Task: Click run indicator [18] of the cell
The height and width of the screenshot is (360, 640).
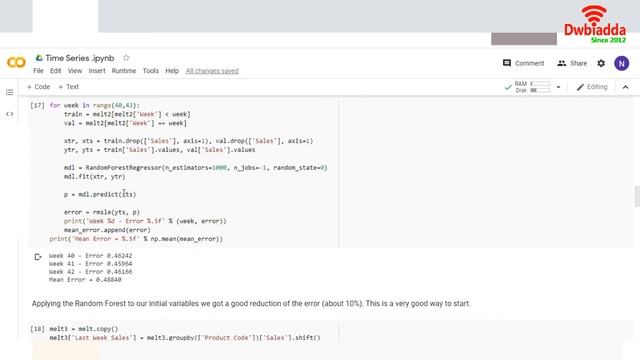Action: coord(37,329)
